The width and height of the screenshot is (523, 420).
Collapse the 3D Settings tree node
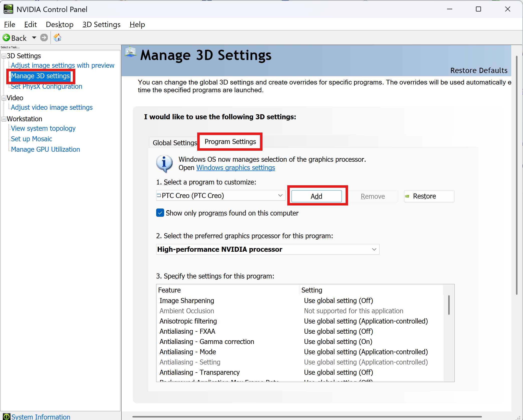(4, 56)
